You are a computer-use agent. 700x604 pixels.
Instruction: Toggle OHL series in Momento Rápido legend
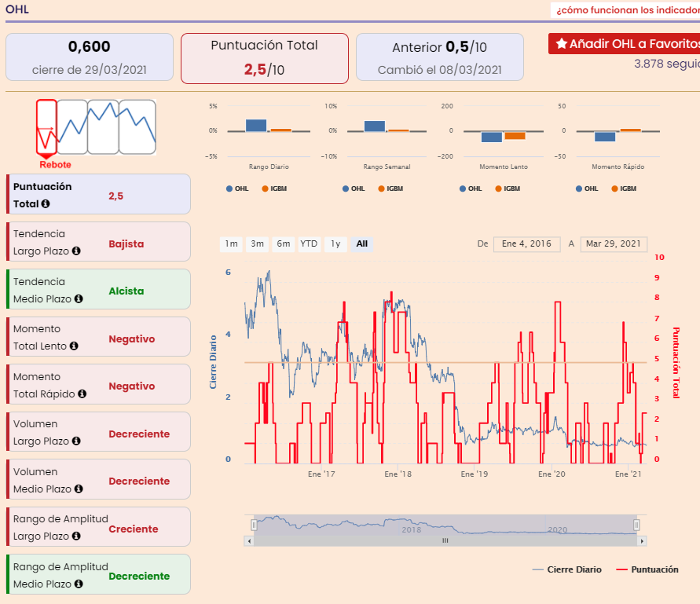pos(587,189)
